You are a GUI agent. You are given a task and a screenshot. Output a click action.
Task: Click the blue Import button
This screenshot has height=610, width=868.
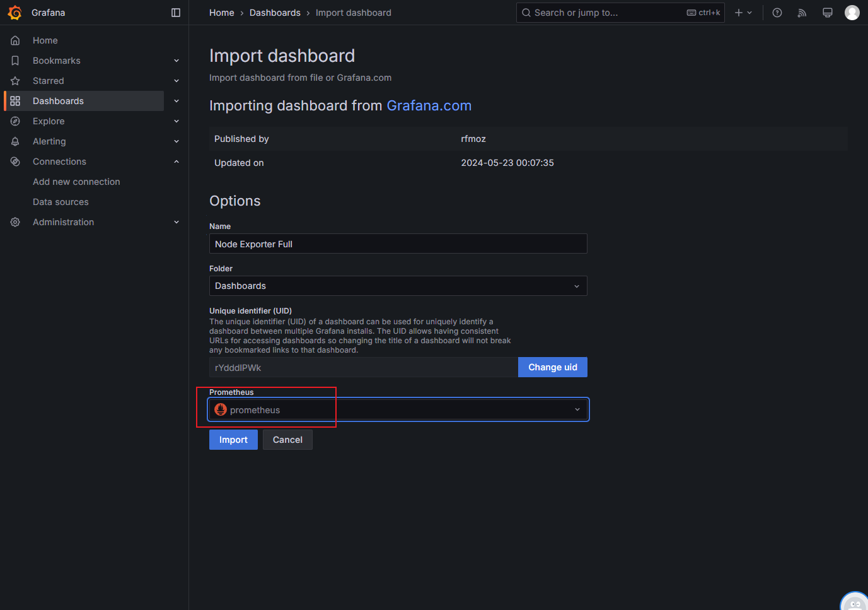pos(233,440)
